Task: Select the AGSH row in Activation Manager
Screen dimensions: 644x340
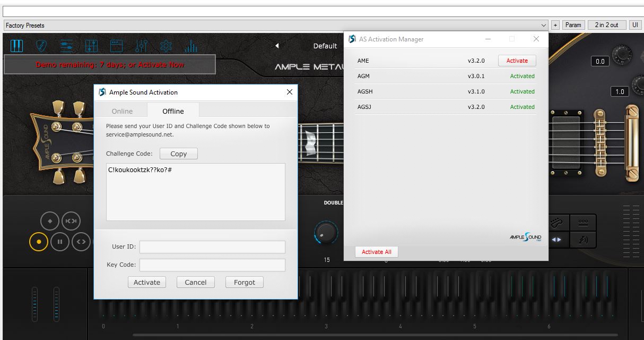Action: [446, 91]
